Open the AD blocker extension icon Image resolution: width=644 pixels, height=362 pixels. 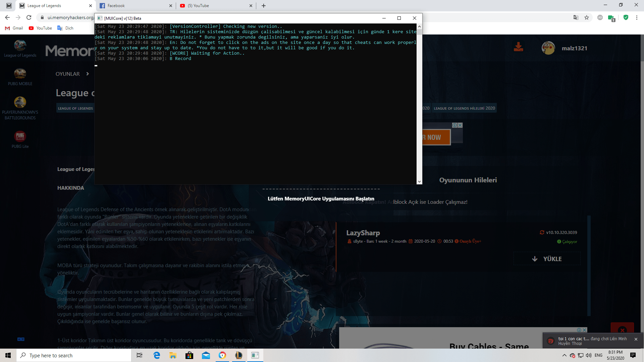(600, 17)
